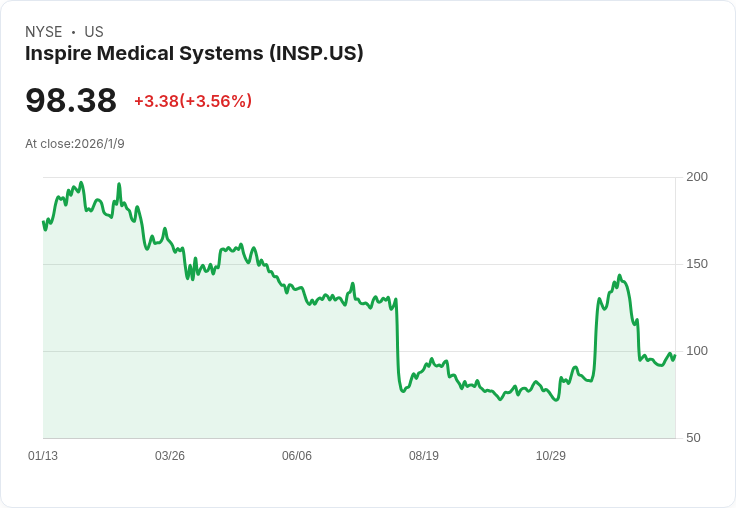Click the At close:2026/1/9 timestamp
The width and height of the screenshot is (736, 508).
pos(75,144)
